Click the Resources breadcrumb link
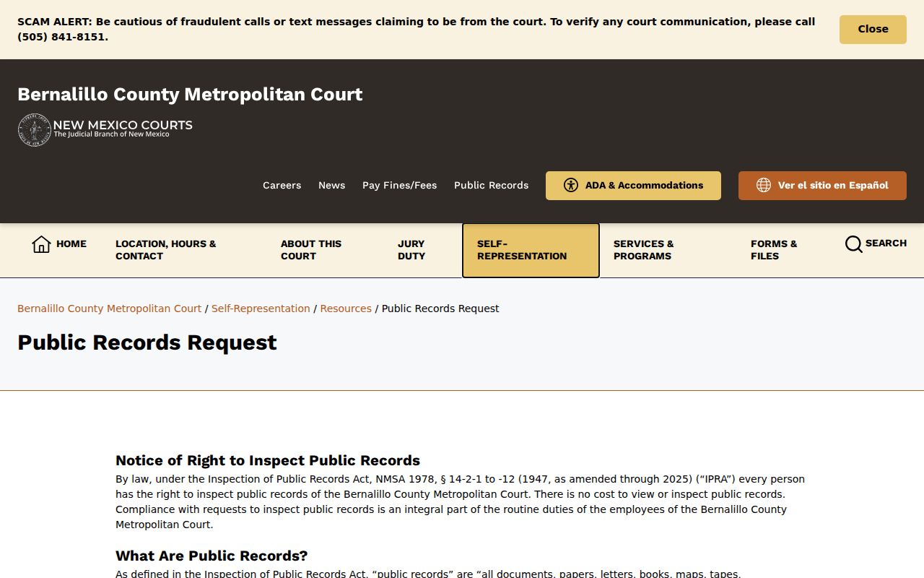This screenshot has width=924, height=578. (346, 309)
